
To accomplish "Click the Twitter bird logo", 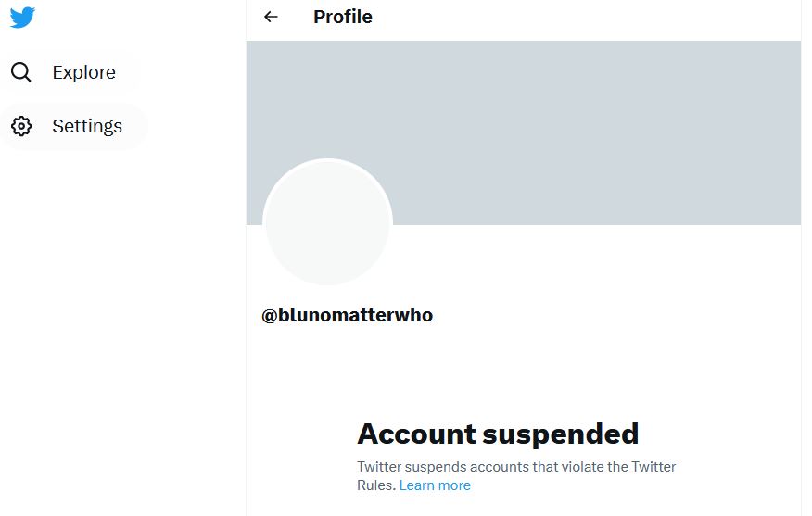I will tap(22, 18).
